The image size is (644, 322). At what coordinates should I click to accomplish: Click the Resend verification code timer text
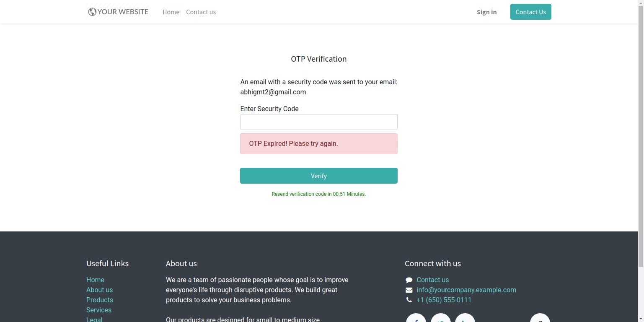[x=319, y=194]
